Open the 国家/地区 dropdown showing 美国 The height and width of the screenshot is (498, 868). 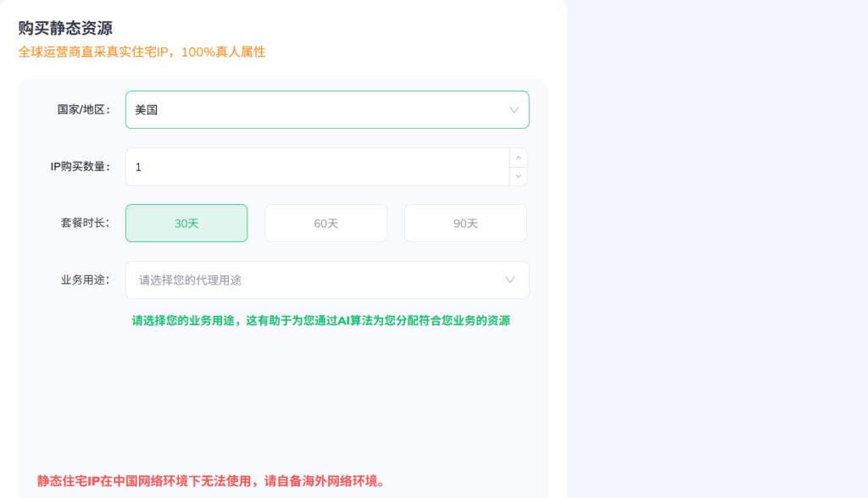pos(326,110)
